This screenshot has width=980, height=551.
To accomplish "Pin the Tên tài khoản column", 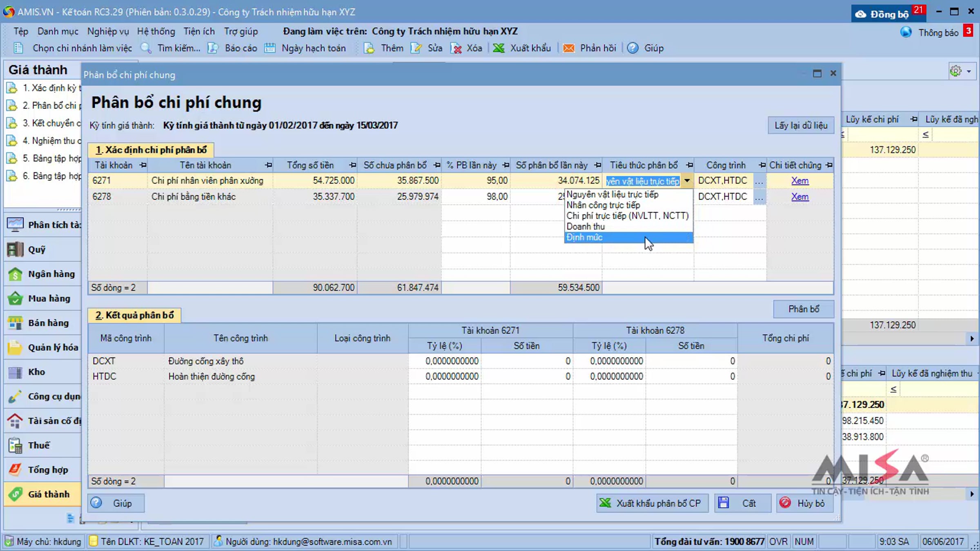I will click(268, 165).
